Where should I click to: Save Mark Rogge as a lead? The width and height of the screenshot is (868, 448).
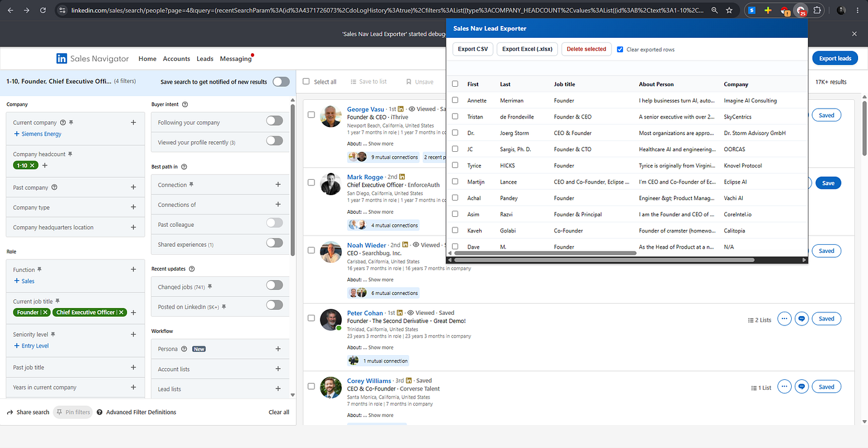pos(828,183)
